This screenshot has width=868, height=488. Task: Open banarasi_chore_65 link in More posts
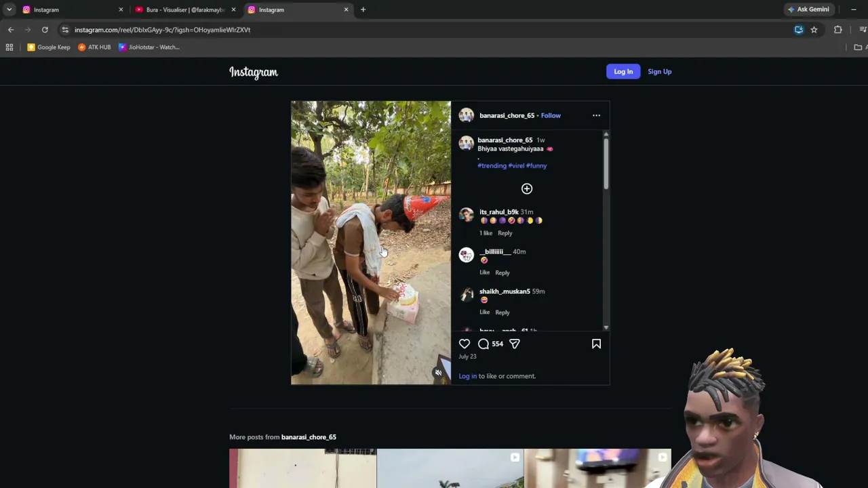309,437
